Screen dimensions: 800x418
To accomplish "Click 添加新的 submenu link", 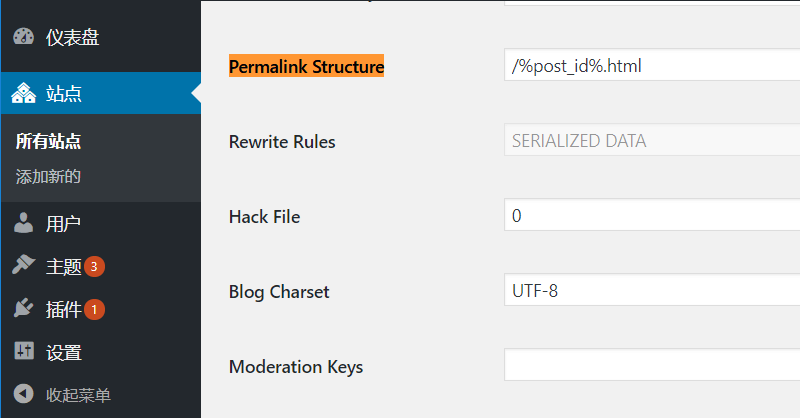I will point(48,177).
